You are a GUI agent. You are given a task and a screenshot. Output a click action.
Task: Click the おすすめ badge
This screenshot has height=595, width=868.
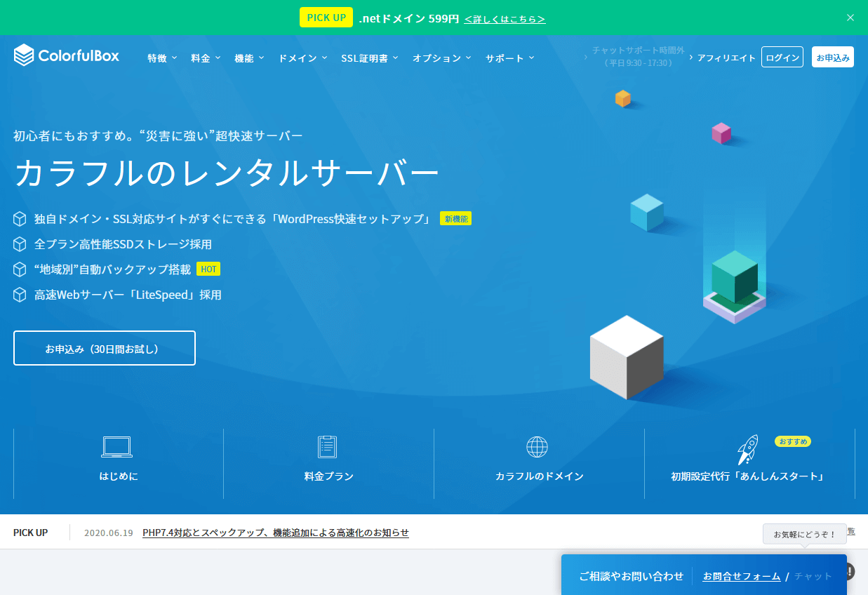point(793,441)
